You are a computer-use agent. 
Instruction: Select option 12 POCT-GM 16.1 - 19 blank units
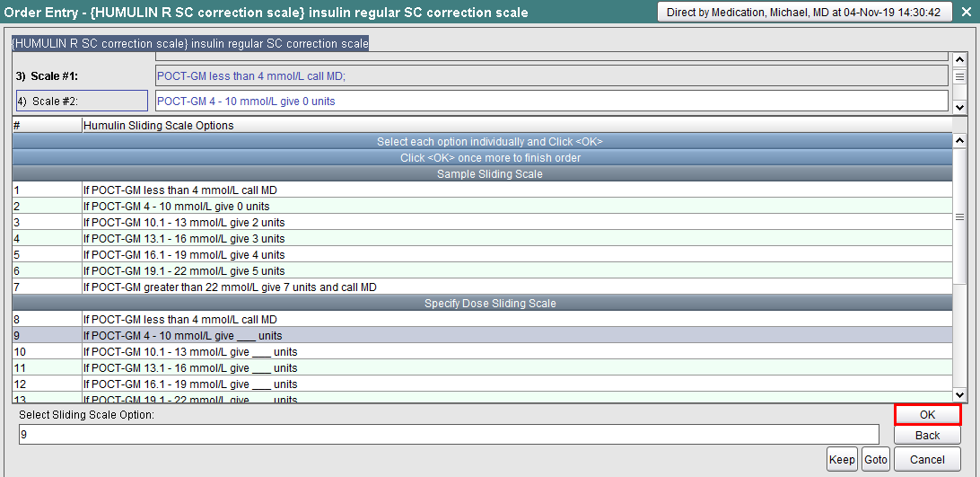483,384
